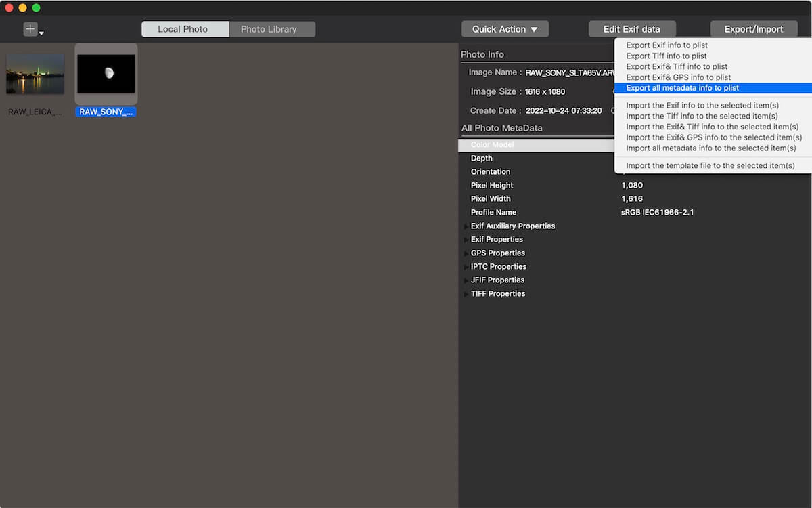The width and height of the screenshot is (812, 508).
Task: Choose Import all metadata info to selected item(s)
Action: (x=711, y=148)
